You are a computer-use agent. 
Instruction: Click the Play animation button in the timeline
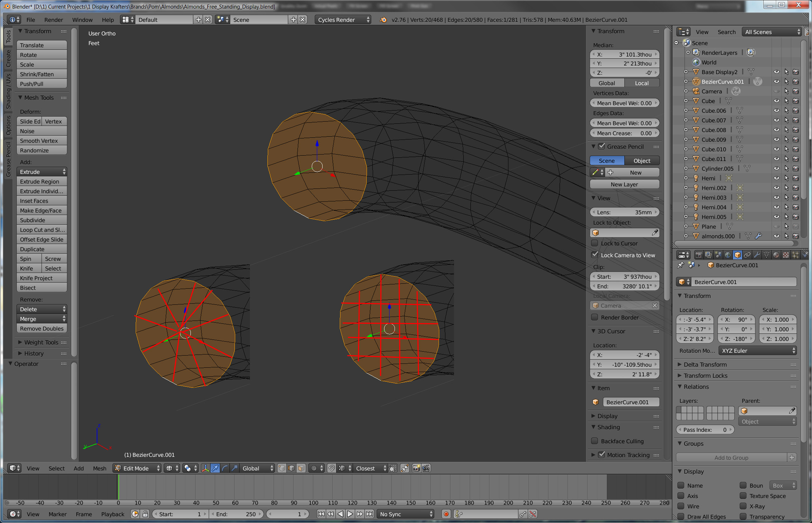350,514
